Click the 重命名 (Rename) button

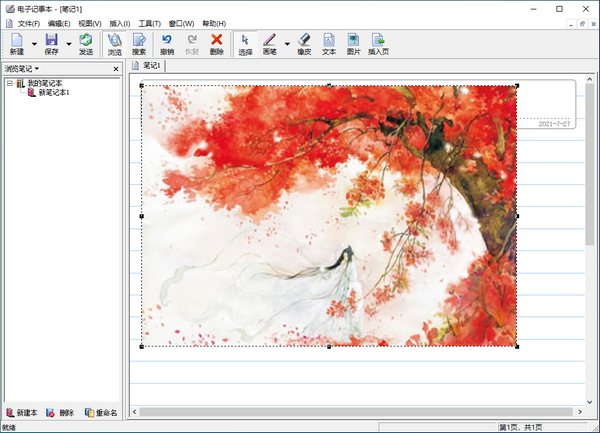coord(101,412)
